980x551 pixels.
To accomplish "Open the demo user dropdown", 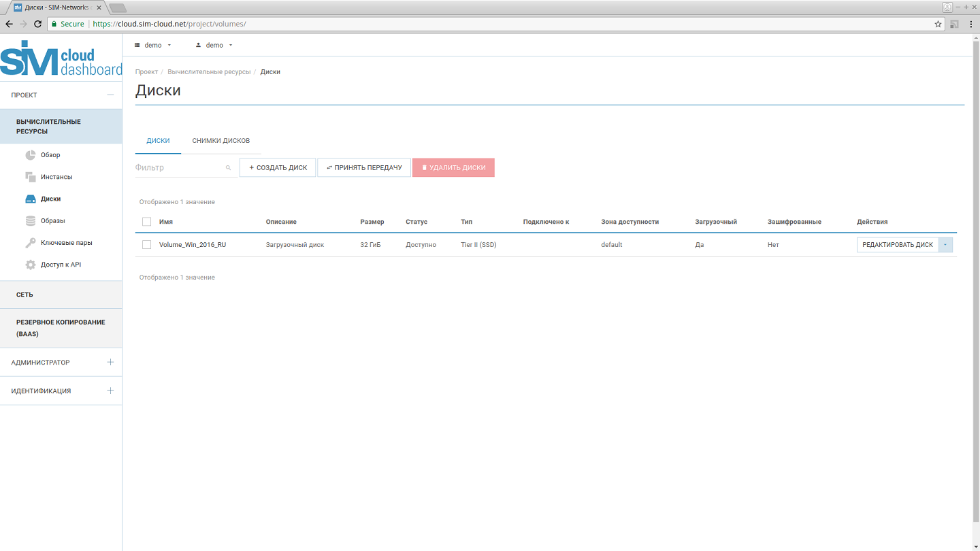I will [214, 45].
